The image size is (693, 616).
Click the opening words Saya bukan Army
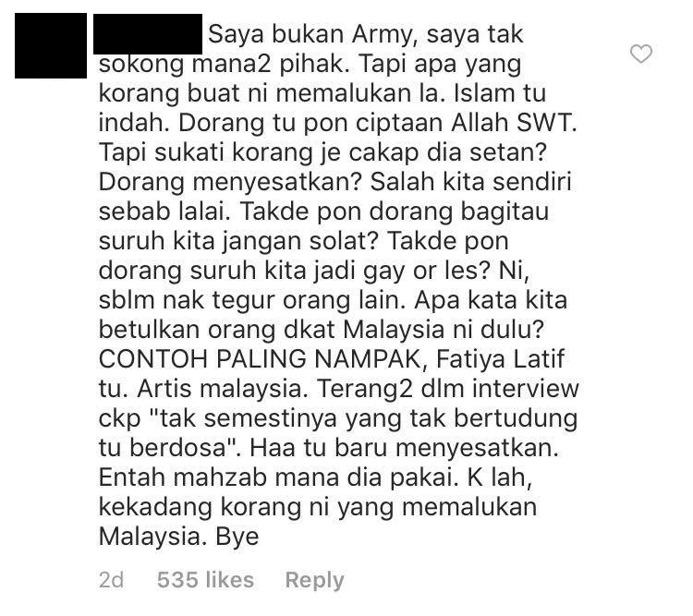[313, 34]
